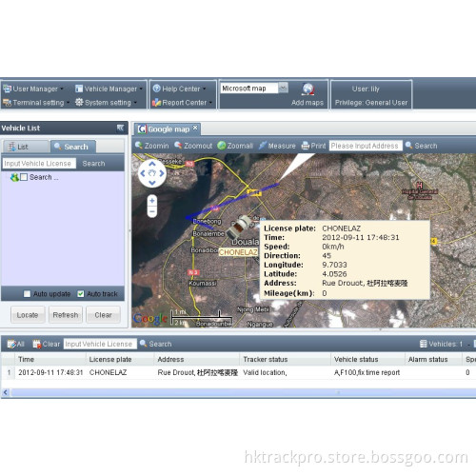The image size is (476, 476).
Task: Close the Google map tab
Action: 195,128
